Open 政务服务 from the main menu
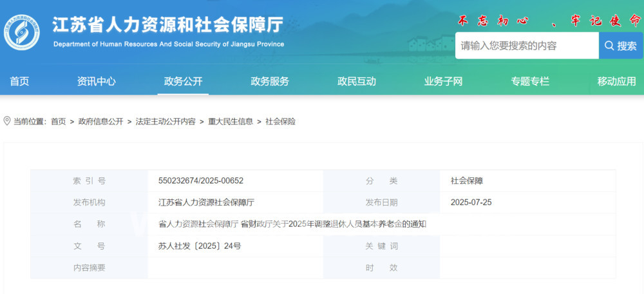 (x=270, y=81)
